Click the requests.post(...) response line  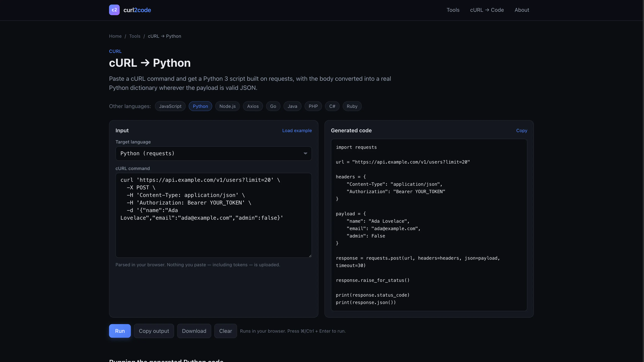coord(418,262)
